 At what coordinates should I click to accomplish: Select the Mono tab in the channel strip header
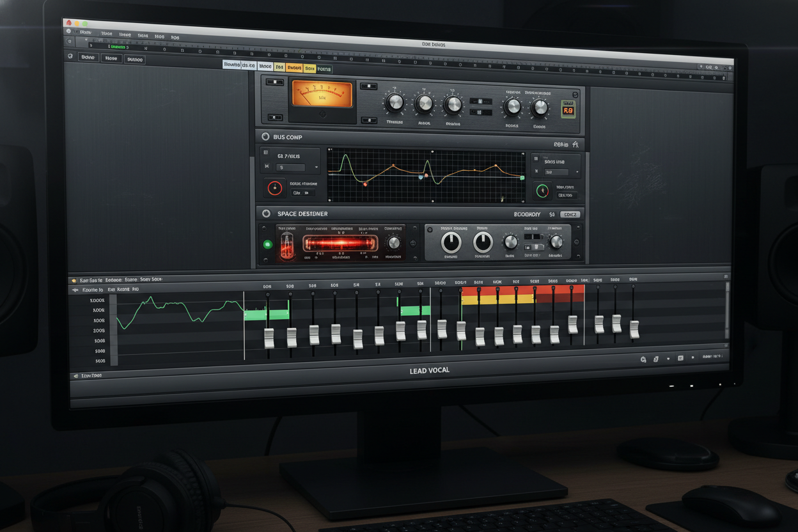pyautogui.click(x=265, y=66)
